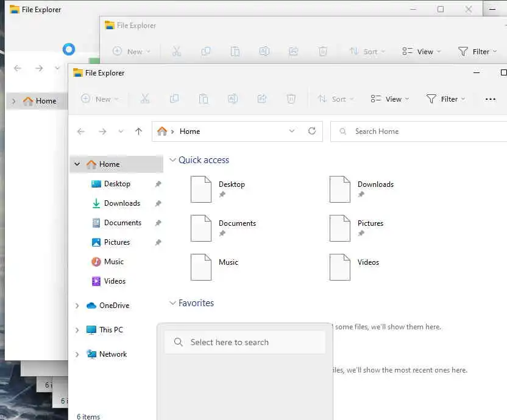Select the Documents item in Quick access
The height and width of the screenshot is (420, 507).
click(x=224, y=228)
